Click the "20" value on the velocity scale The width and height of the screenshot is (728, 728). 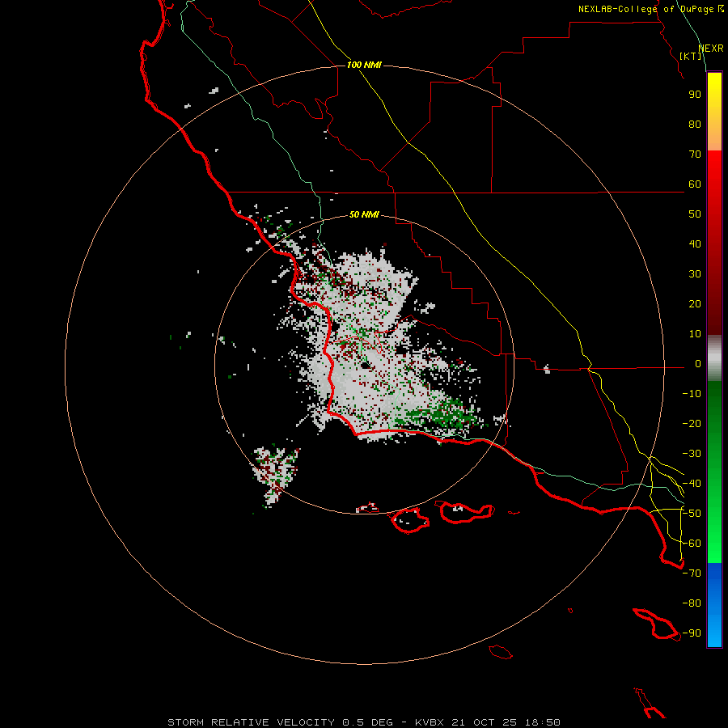[695, 304]
